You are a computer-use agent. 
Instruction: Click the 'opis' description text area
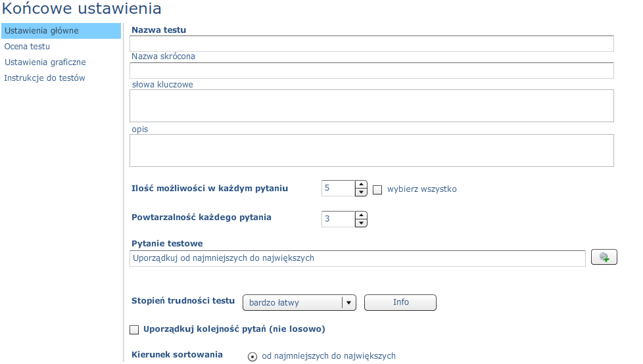pyautogui.click(x=371, y=150)
